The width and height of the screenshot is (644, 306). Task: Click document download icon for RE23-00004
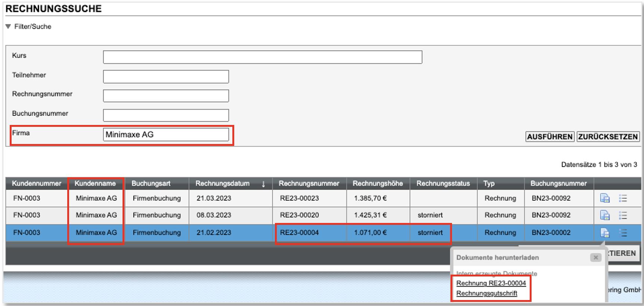point(604,233)
